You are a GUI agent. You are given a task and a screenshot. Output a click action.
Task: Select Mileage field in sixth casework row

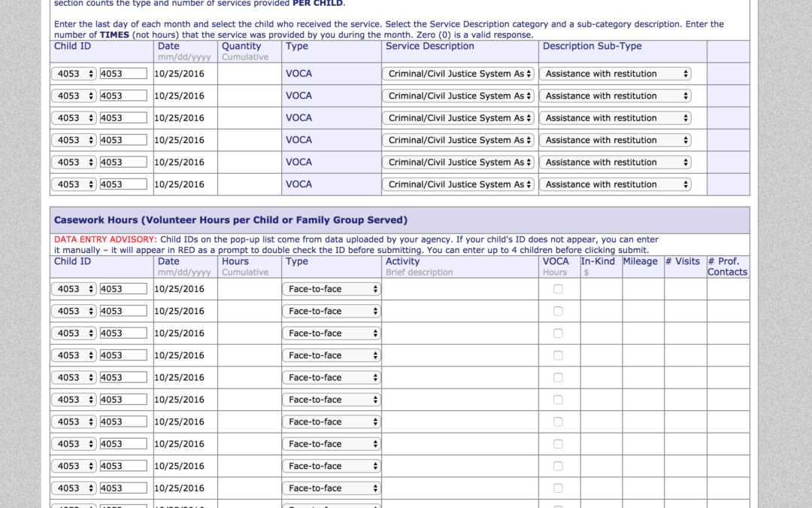(x=643, y=400)
